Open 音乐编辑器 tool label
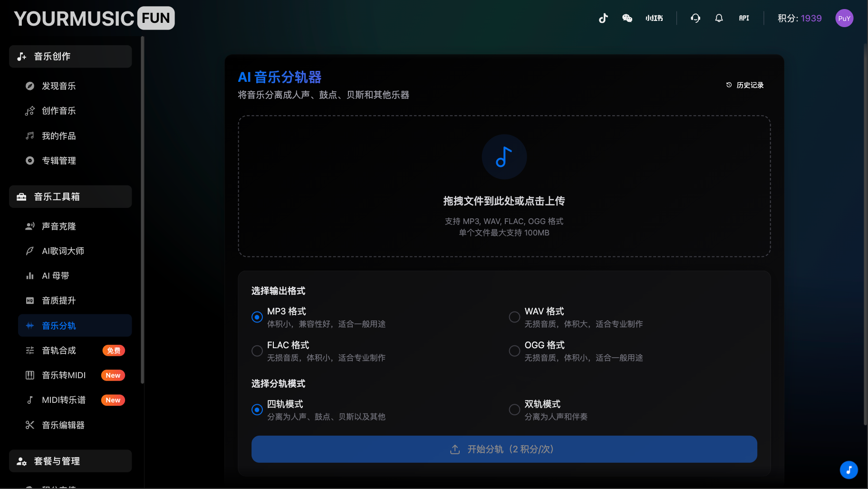 63,425
